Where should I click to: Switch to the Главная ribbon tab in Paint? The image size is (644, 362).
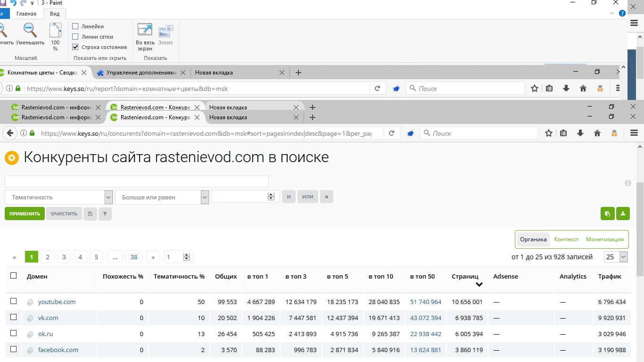pos(26,14)
